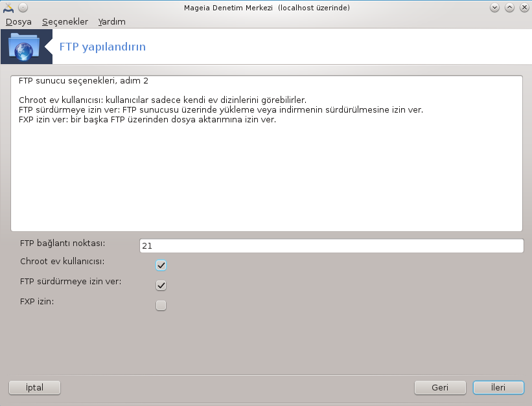Minimize the Mageia Denetim Merkezi window
Viewport: 532px width, 406px height.
(494, 8)
